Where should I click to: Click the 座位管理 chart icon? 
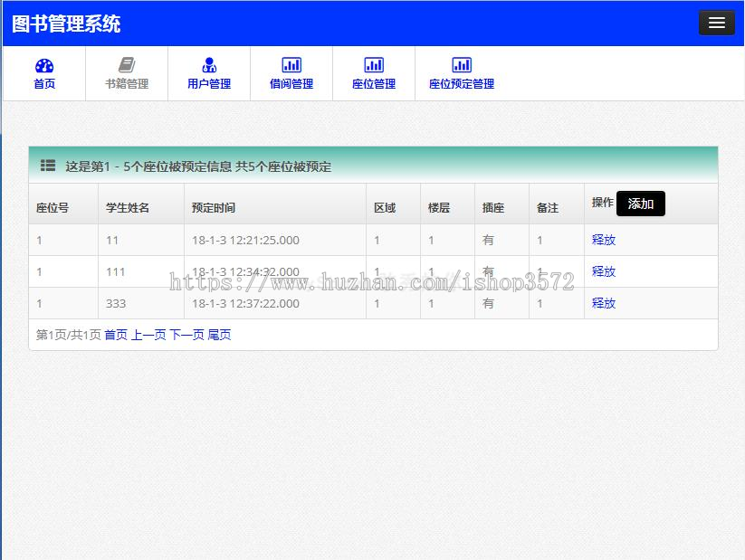click(x=374, y=64)
